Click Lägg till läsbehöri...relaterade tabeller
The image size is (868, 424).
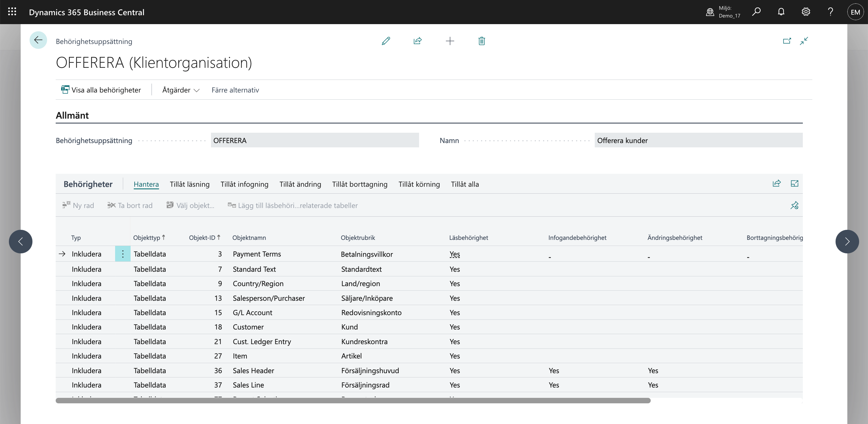(292, 205)
